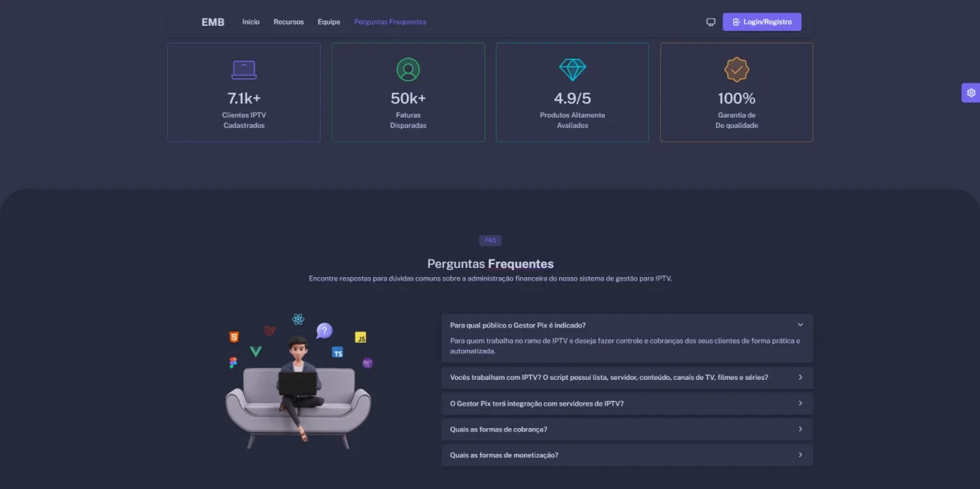Click answer text 'Para quem trabalha no ramo de IPTV'

624,346
